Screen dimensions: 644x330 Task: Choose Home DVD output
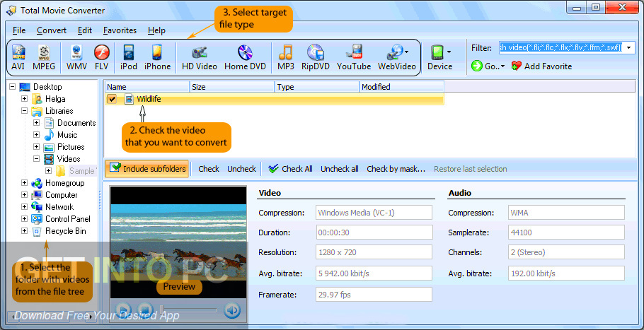click(x=245, y=57)
